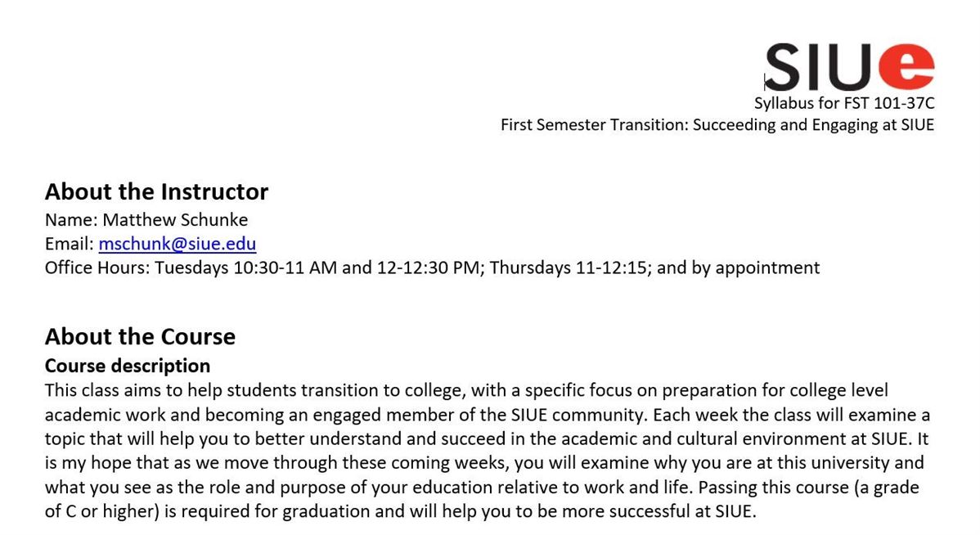Viewport: 980px width, 535px height.
Task: Click the 'First Semester Transition' subtitle line
Action: 717,124
